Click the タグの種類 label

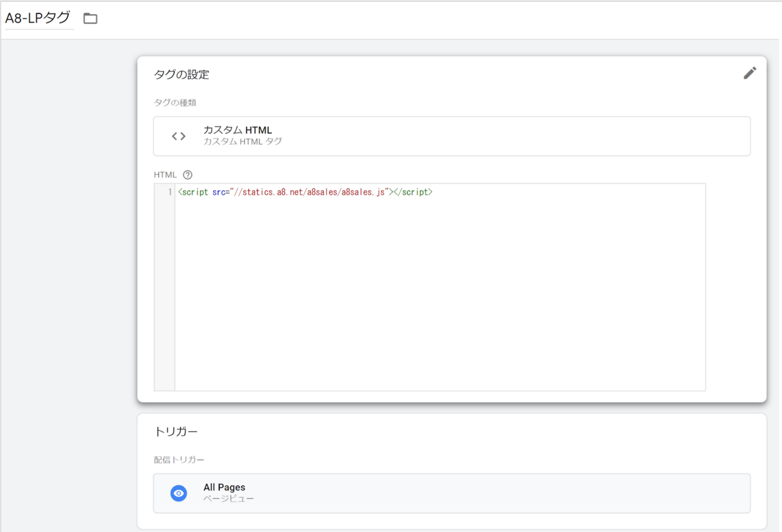click(x=175, y=103)
